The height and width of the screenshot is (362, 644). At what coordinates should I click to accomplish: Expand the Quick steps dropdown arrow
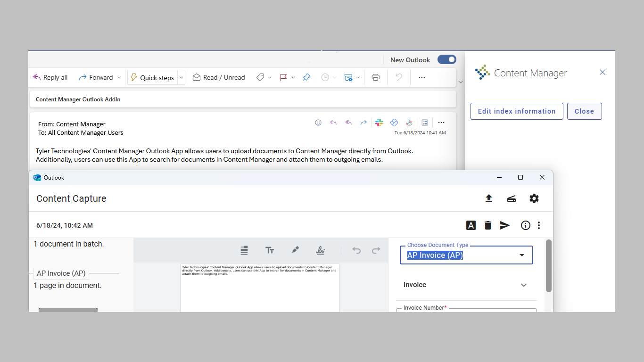(181, 77)
